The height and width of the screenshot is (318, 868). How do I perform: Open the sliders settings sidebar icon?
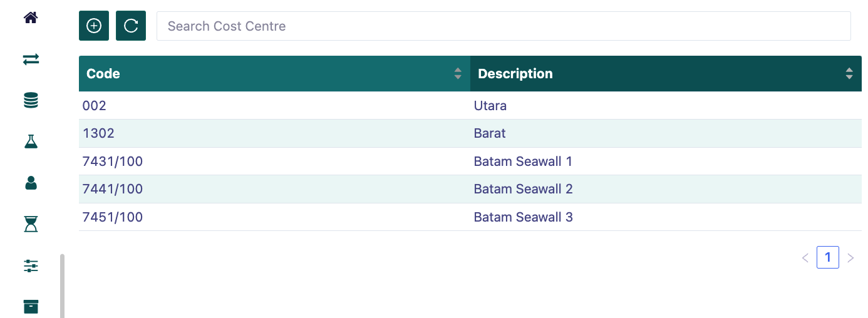[x=31, y=266]
